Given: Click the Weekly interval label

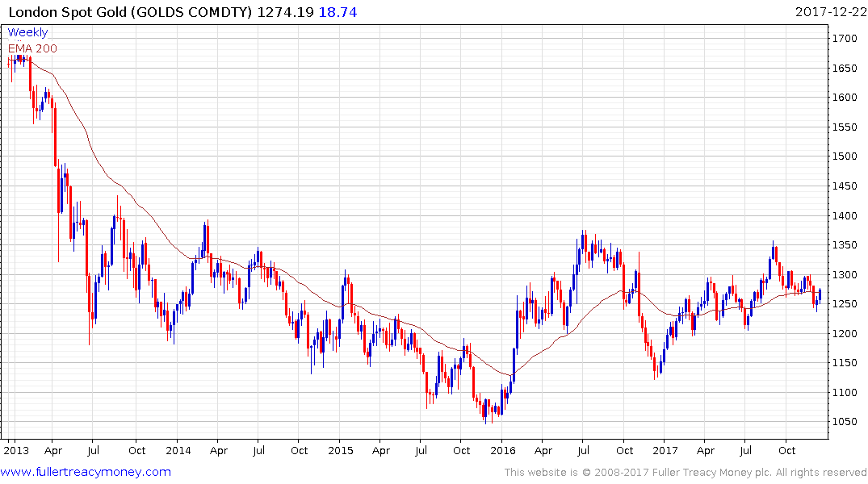Looking at the screenshot, I should [x=27, y=33].
